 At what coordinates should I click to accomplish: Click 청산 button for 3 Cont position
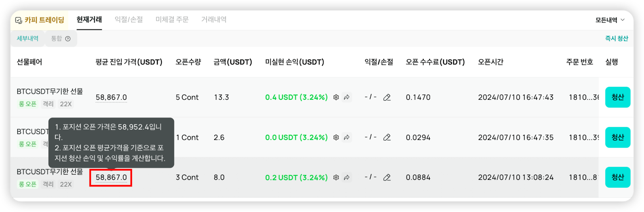coord(617,177)
